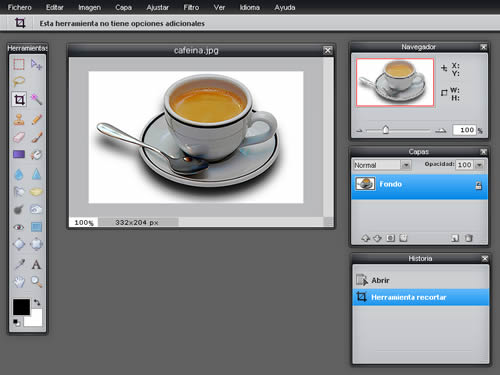Open layer styles button in Capas
Viewport: 500px width, 375px height.
[403, 238]
